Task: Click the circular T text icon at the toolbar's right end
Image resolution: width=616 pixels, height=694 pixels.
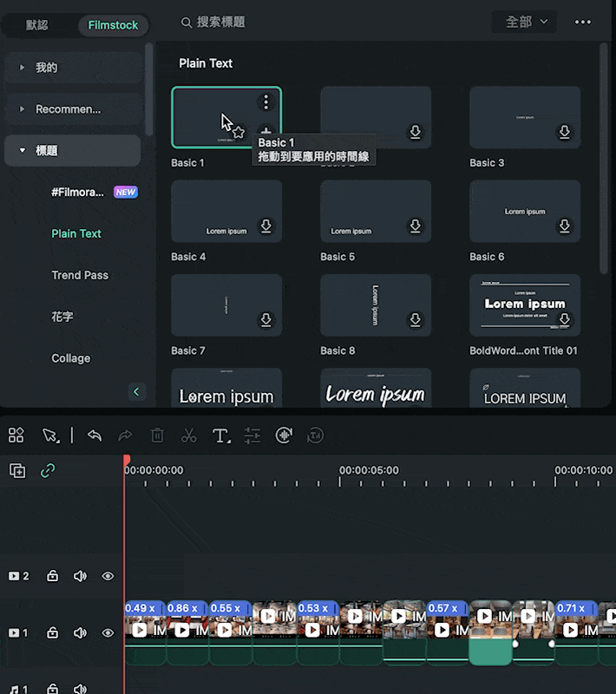Action: click(x=315, y=435)
